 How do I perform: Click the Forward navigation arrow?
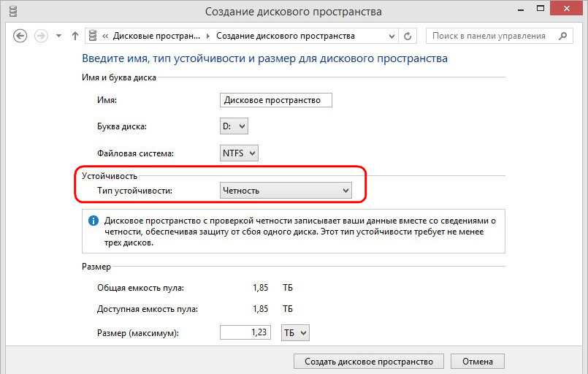42,36
